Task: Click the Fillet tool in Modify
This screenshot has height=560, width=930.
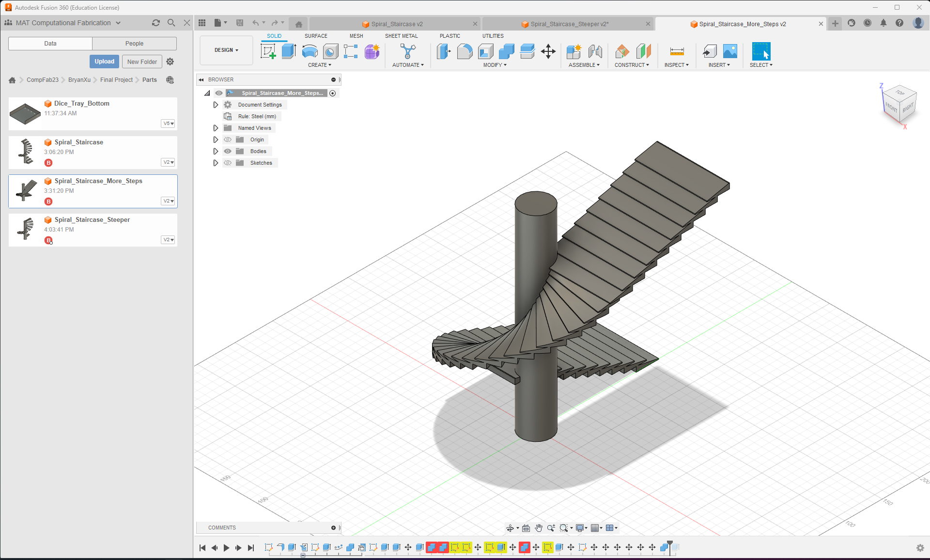Action: click(465, 51)
